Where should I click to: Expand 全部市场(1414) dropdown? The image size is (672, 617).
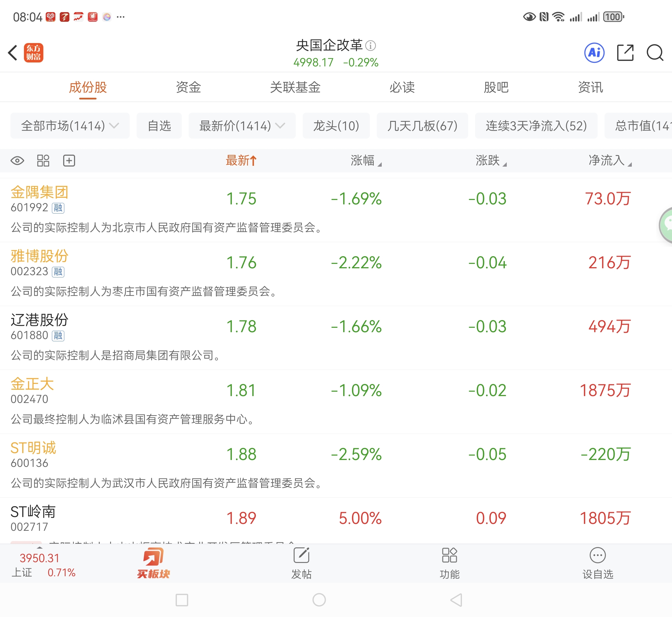tap(70, 126)
